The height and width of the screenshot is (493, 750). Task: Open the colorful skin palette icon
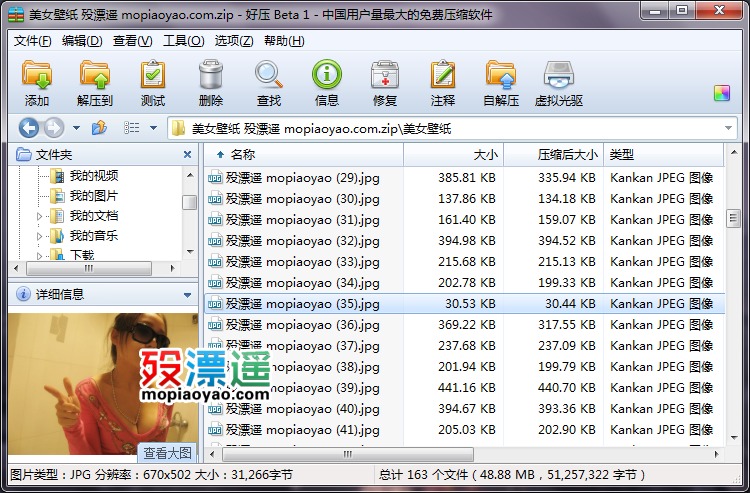pos(722,93)
